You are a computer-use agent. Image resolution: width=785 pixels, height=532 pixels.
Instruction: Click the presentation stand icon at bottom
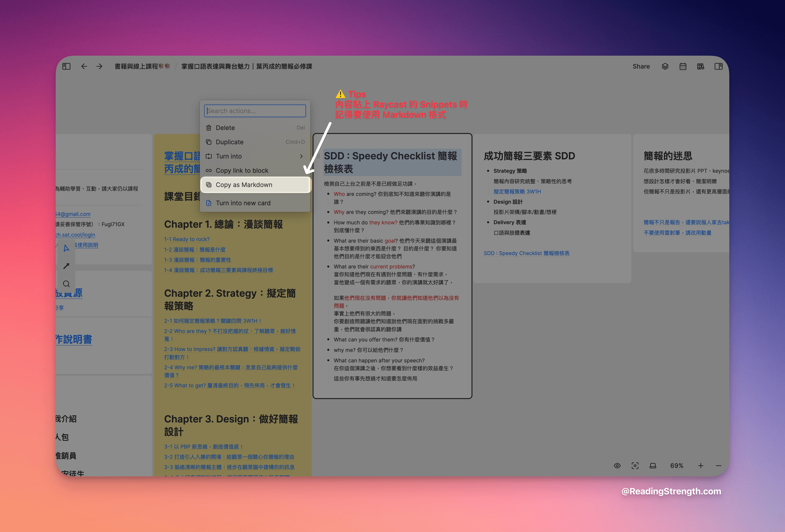(x=653, y=465)
